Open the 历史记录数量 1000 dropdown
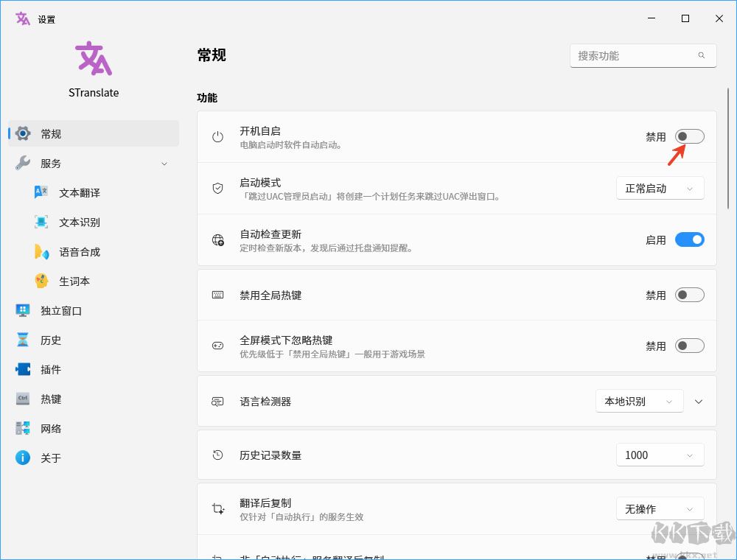 pyautogui.click(x=660, y=455)
